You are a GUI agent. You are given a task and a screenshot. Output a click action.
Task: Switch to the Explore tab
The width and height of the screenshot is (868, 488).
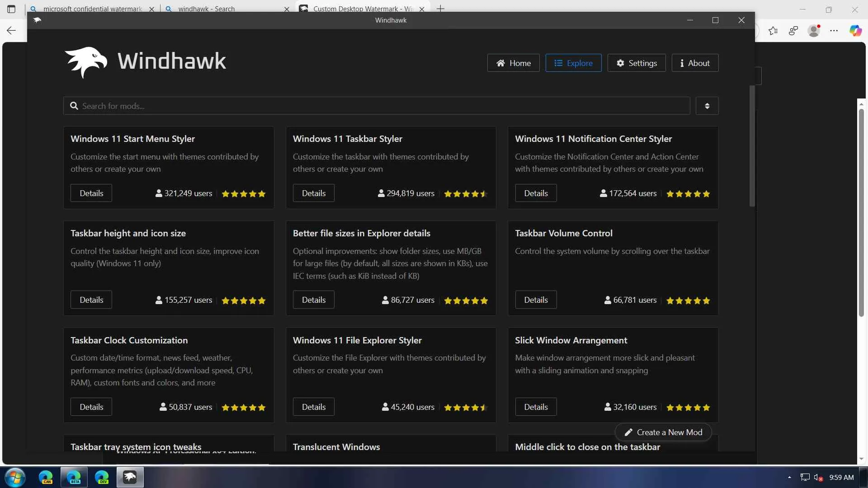coord(573,63)
